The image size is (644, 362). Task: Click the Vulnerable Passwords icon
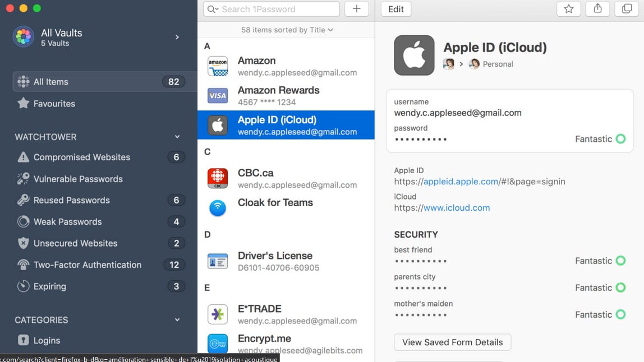(24, 179)
